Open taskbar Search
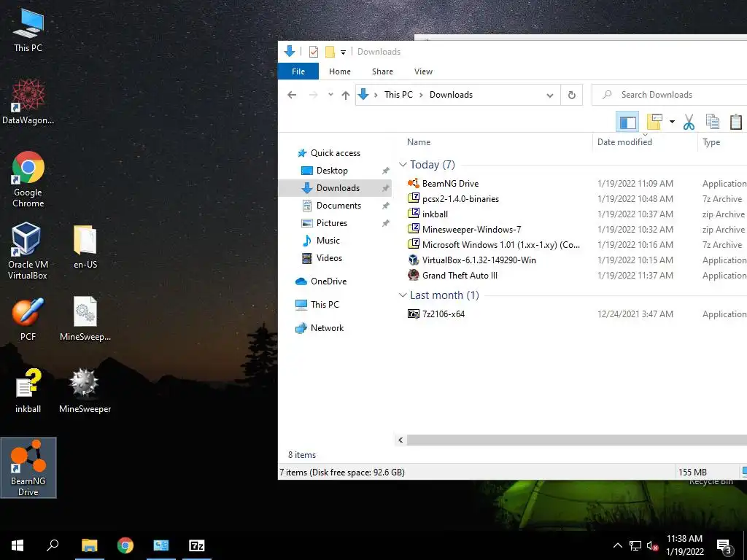This screenshot has height=560, width=747. pos(53,545)
